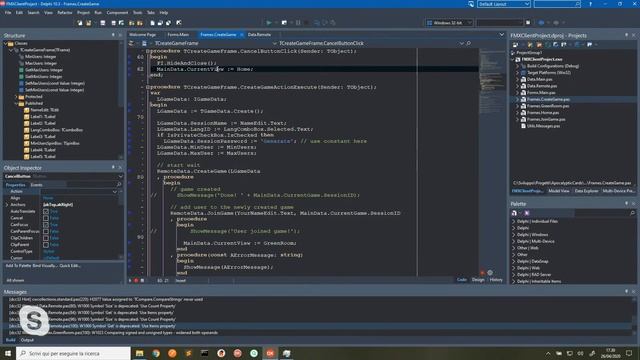Open the Data Explorer tab
Screen dimensions: 640x360
tap(586, 191)
